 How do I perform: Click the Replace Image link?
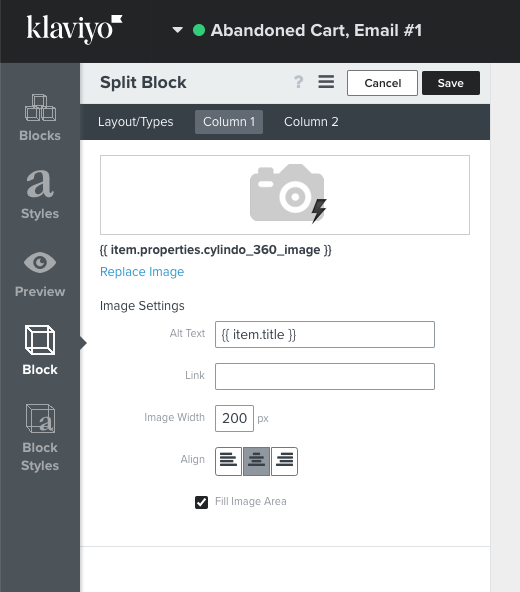[142, 272]
